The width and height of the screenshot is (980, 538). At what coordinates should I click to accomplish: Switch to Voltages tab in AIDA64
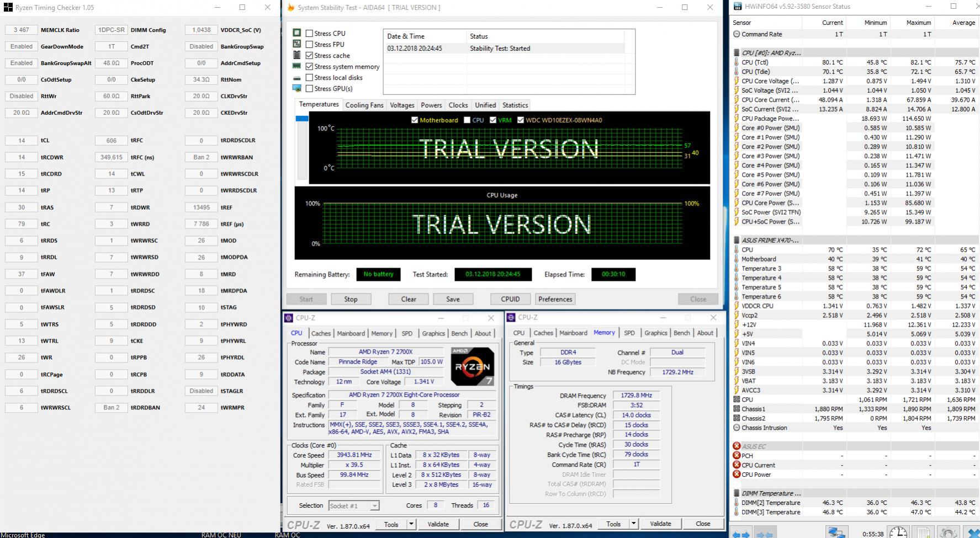(402, 105)
